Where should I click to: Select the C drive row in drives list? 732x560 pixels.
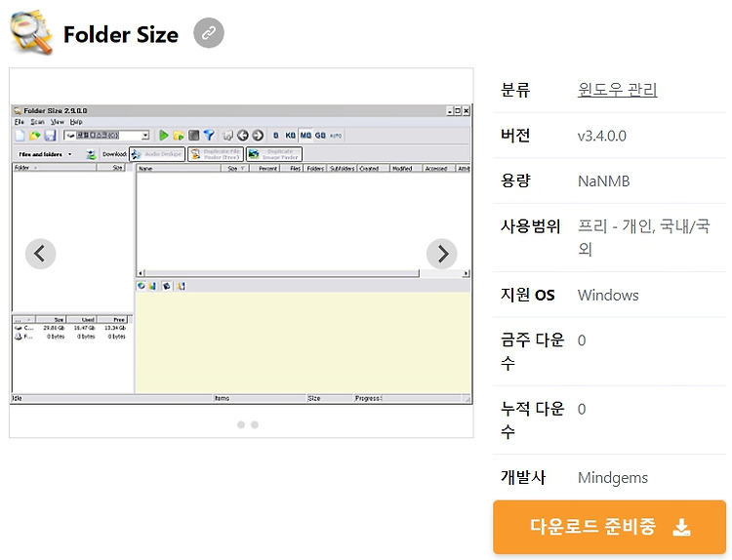[x=70, y=328]
